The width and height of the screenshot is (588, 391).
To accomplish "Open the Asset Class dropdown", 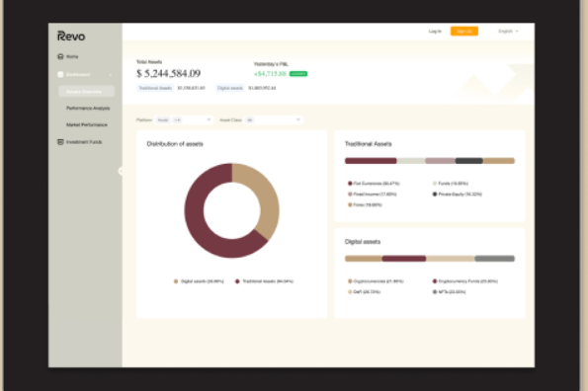I will pyautogui.click(x=274, y=119).
